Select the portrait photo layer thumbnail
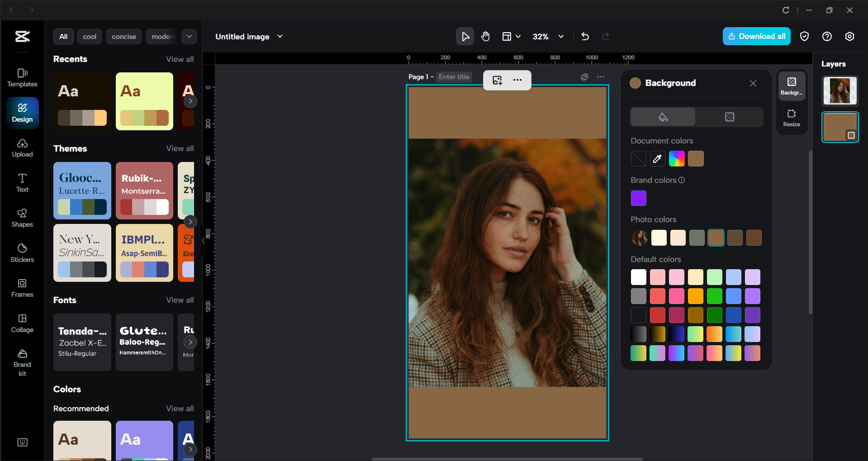 (x=840, y=90)
